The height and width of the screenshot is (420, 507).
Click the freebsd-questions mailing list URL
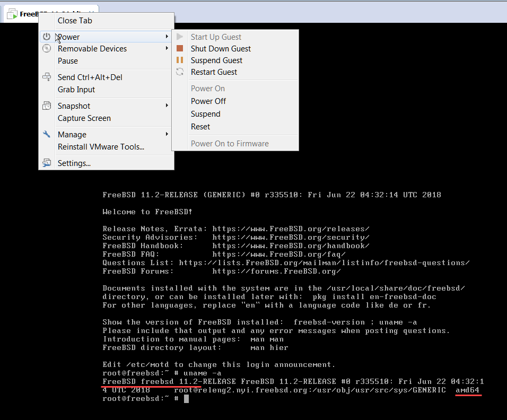pos(324,263)
